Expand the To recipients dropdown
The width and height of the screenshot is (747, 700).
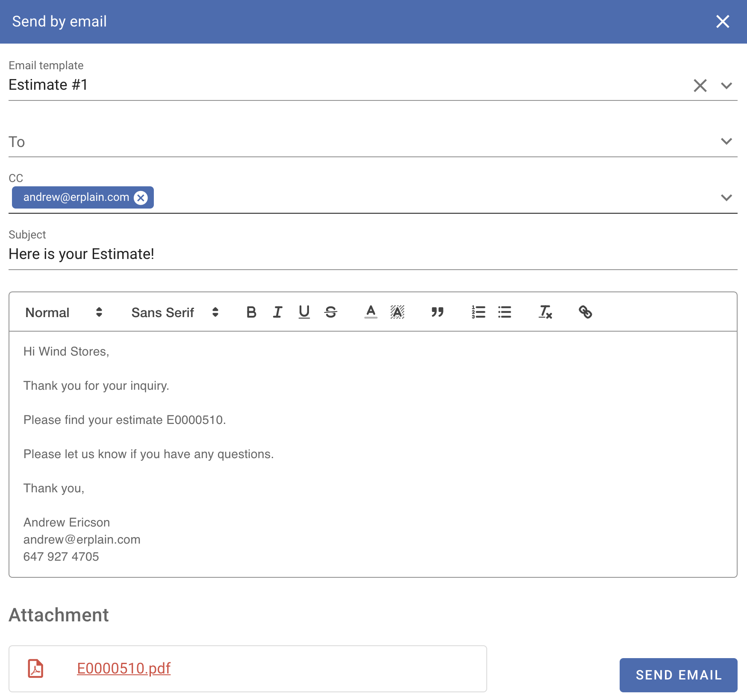pyautogui.click(x=726, y=141)
